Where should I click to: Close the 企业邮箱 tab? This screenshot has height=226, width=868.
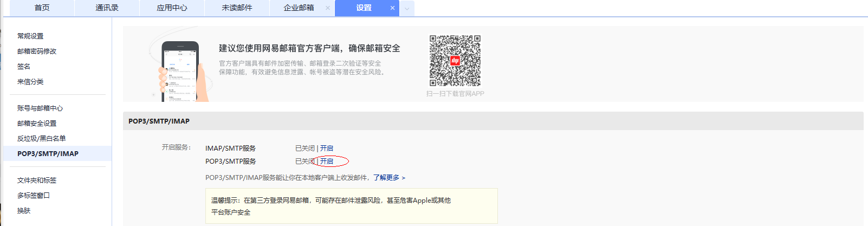point(327,8)
